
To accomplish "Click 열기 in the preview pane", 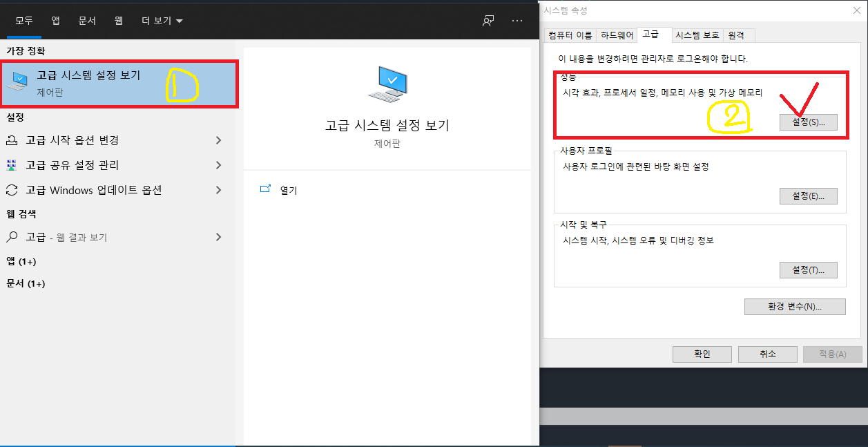I will 289,190.
